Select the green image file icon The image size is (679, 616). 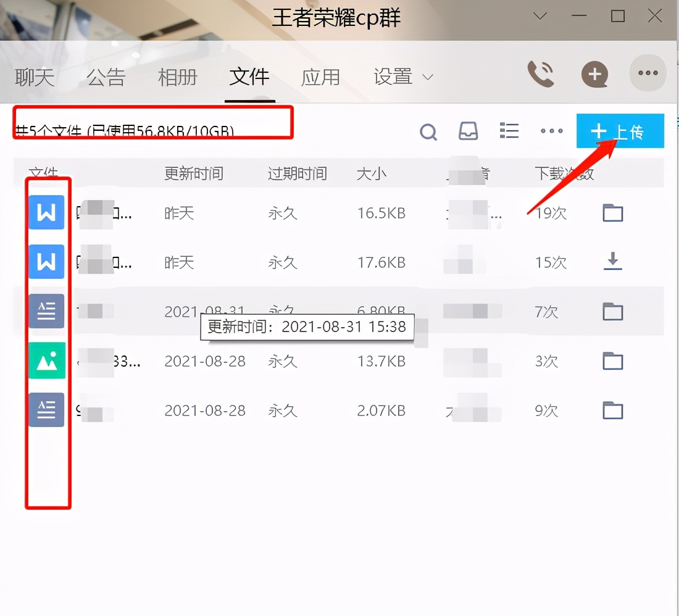[x=46, y=360]
